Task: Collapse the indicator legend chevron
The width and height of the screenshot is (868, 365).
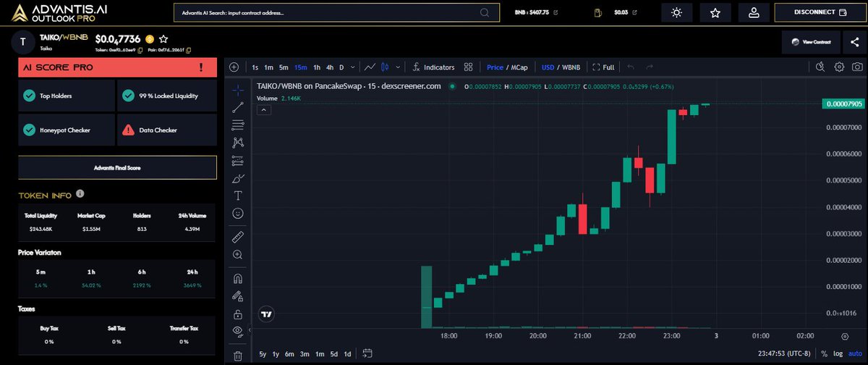Action: tap(264, 110)
